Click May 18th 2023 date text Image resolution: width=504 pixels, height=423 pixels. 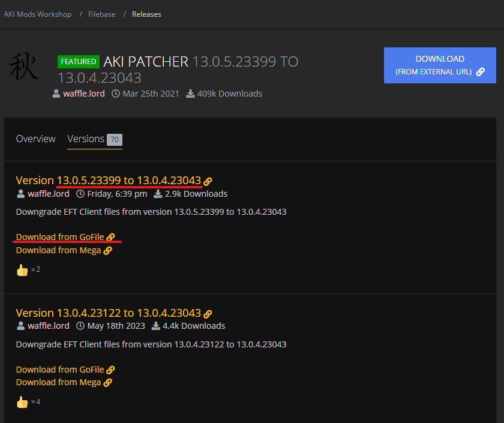coord(116,326)
